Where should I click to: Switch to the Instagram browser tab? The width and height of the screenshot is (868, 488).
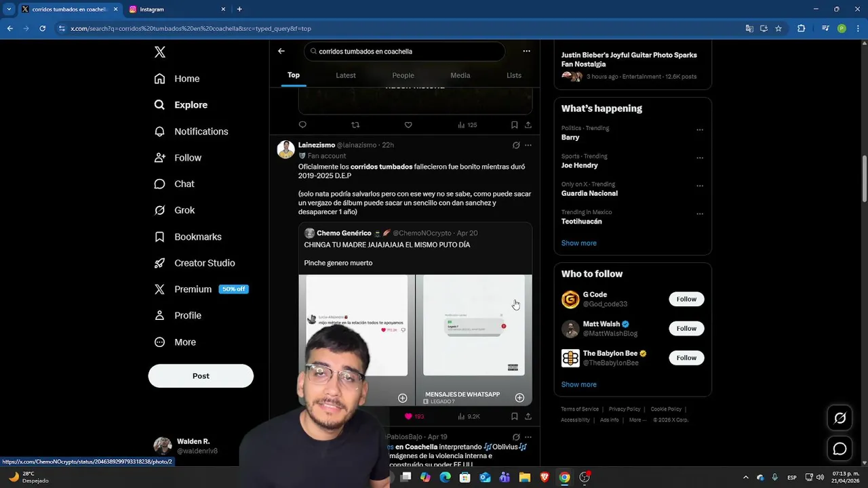(178, 9)
